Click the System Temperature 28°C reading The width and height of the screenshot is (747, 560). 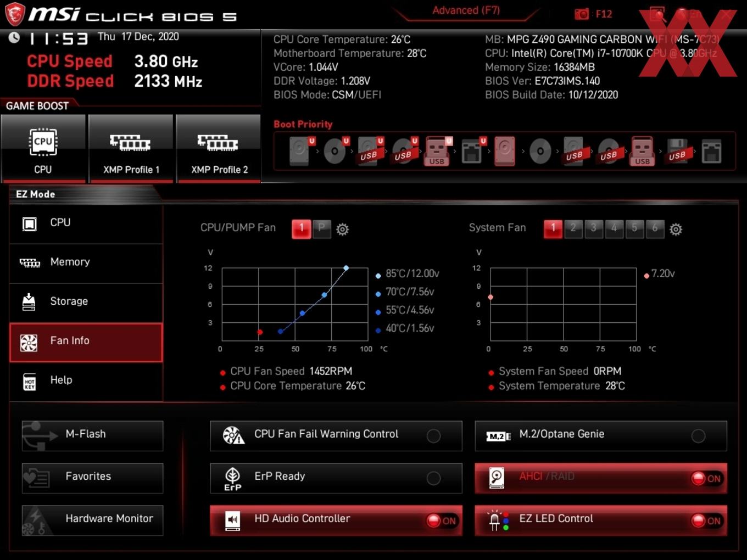[561, 386]
